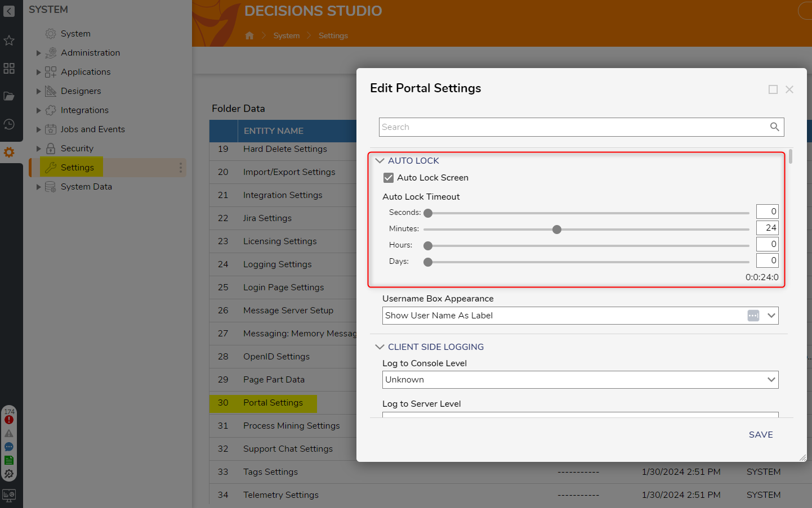Click the Jobs and Events calendar icon
812x508 pixels.
[x=51, y=129]
